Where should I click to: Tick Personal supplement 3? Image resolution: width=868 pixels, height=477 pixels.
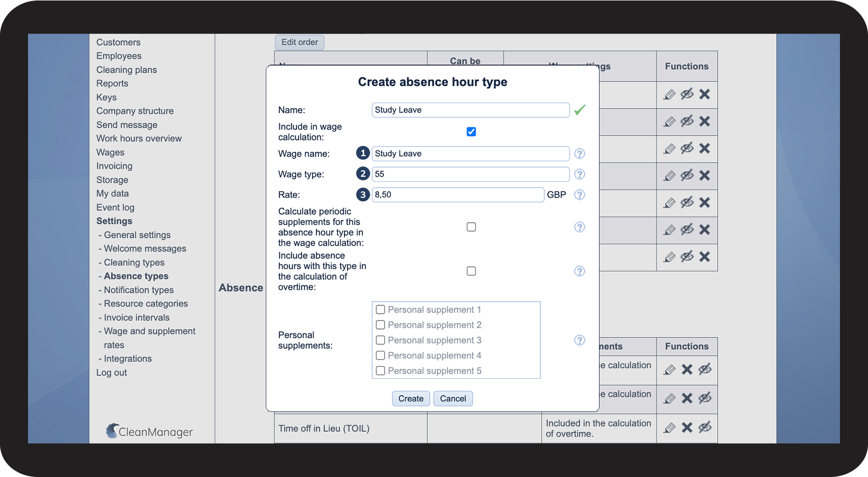(380, 340)
